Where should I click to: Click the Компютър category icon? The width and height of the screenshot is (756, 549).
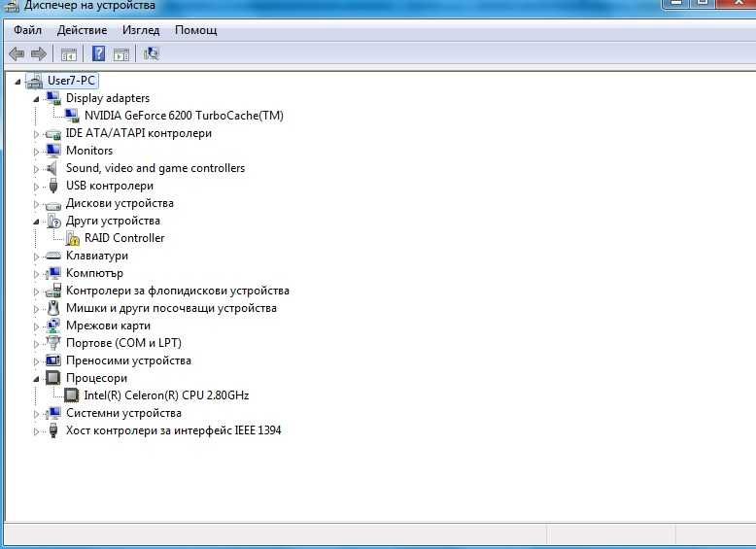pyautogui.click(x=53, y=273)
